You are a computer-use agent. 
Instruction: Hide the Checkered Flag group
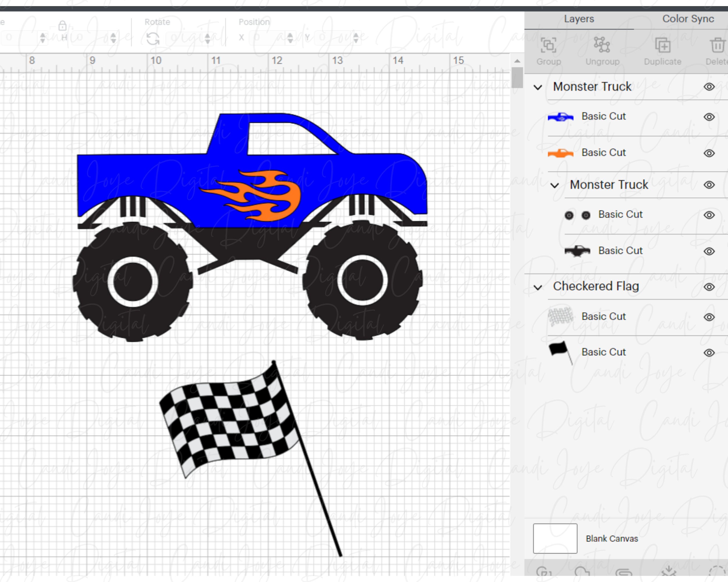click(709, 286)
